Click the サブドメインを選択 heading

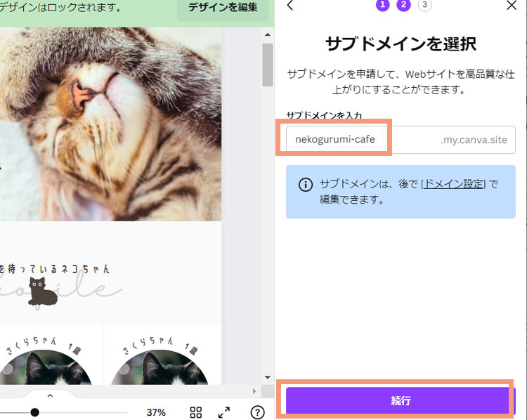pos(401,44)
